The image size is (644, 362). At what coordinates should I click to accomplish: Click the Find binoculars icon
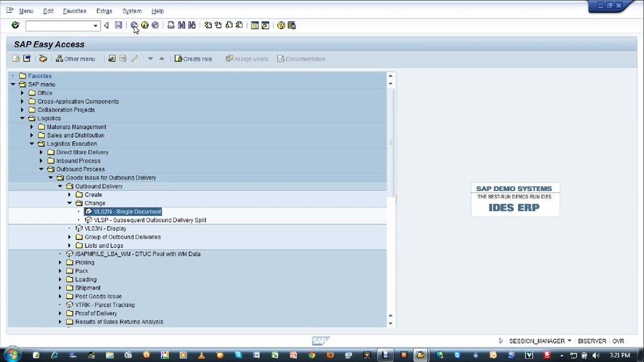tap(182, 25)
